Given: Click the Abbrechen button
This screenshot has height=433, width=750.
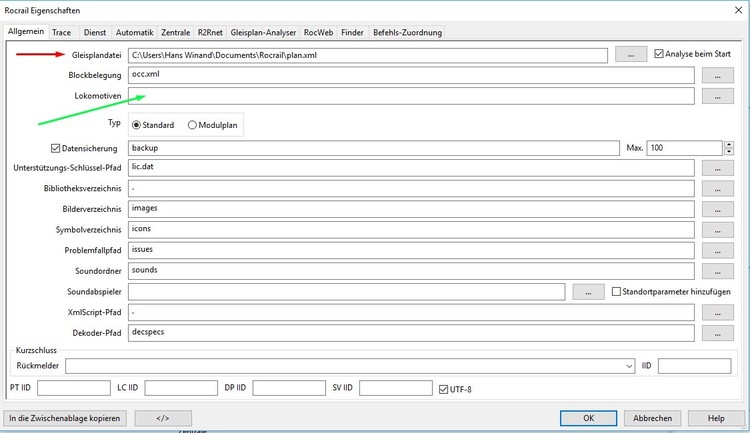Looking at the screenshot, I should click(x=652, y=418).
